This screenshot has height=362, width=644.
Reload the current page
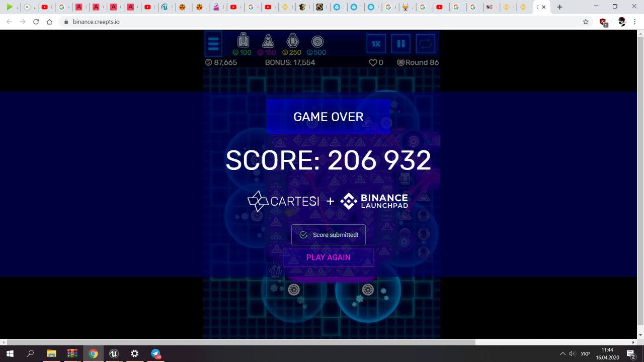click(36, 22)
